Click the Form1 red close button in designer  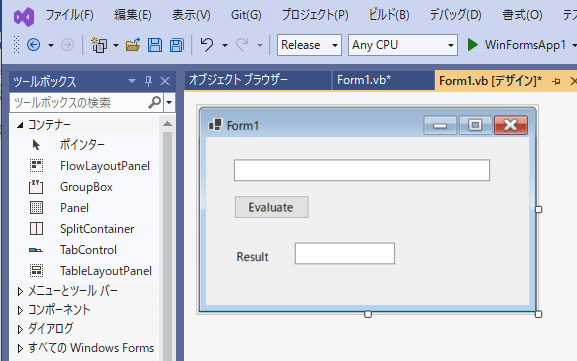point(511,125)
